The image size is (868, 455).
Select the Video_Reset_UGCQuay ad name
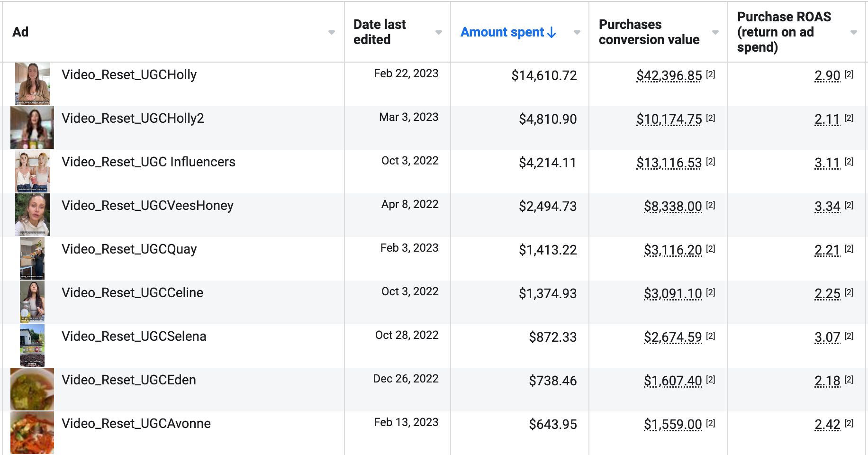pos(129,249)
